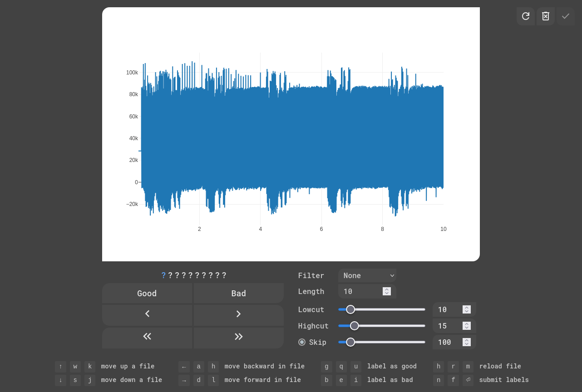Viewport: 582px width, 392px height.
Task: Label segment as Bad
Action: tap(239, 294)
